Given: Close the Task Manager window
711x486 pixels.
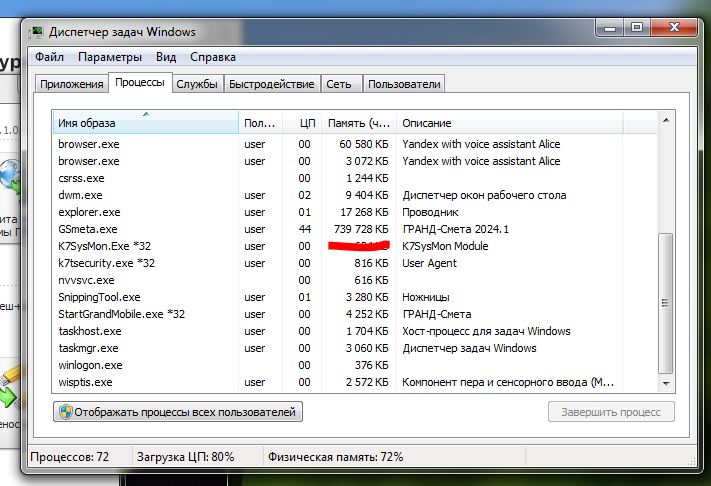Looking at the screenshot, I should coord(674,28).
